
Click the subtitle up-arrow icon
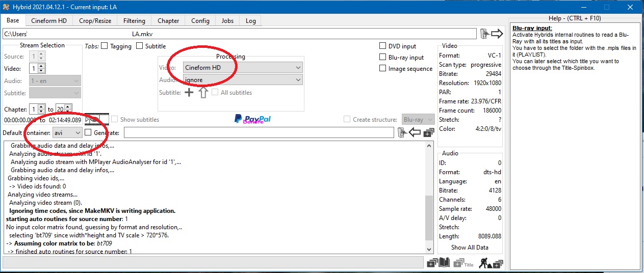coord(203,92)
